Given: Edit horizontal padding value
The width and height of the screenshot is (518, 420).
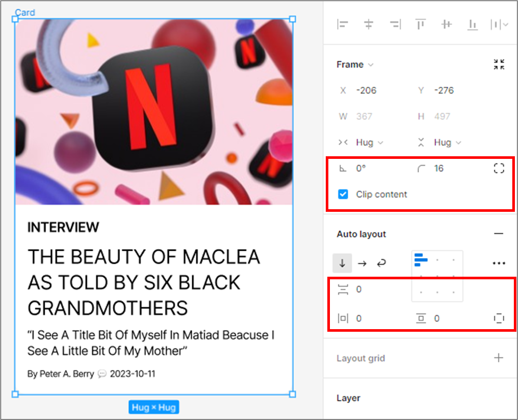Looking at the screenshot, I should click(x=359, y=318).
